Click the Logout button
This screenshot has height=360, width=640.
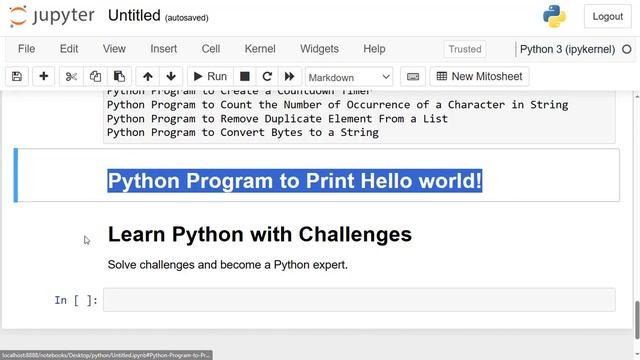(608, 17)
